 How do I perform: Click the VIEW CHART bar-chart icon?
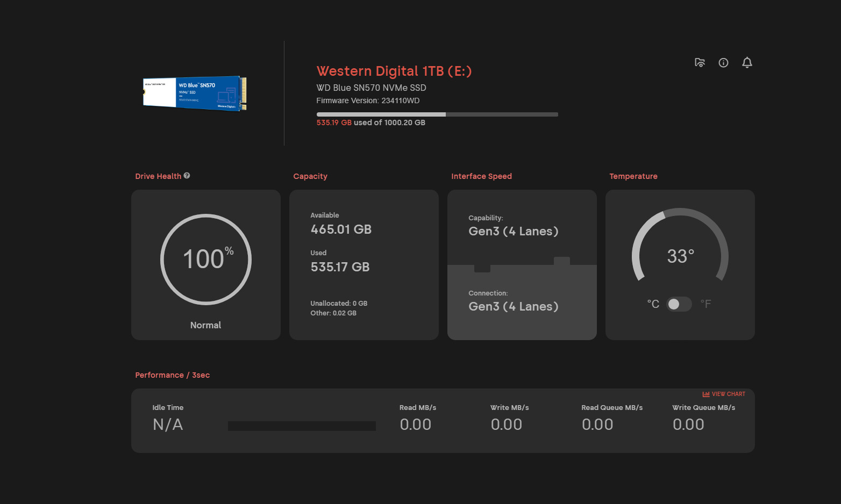pos(706,394)
